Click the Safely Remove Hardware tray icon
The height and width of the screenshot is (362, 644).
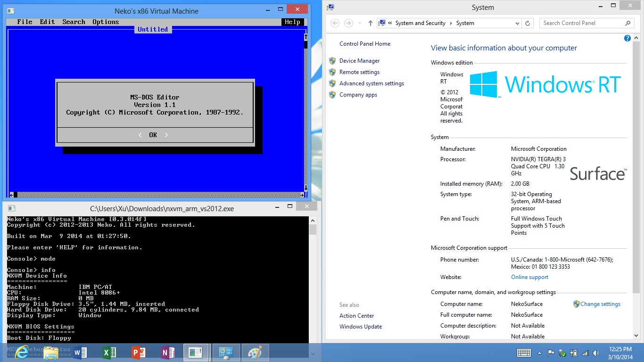coord(562,353)
